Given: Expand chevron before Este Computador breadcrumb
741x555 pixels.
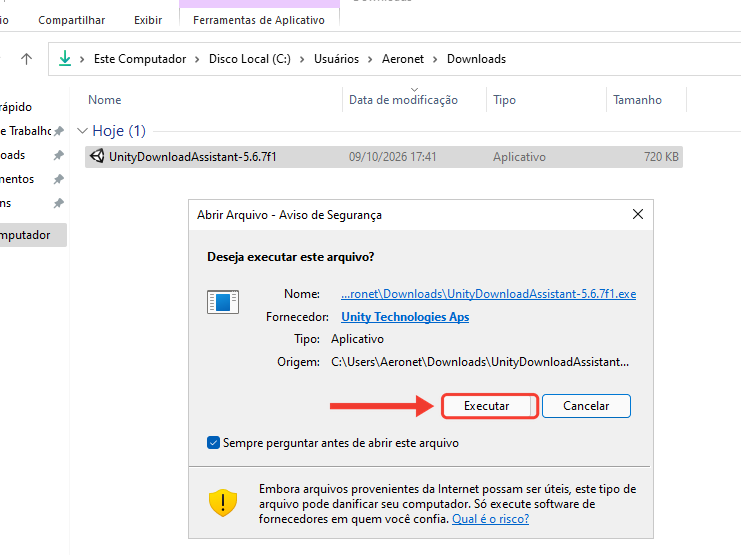Looking at the screenshot, I should [82, 60].
